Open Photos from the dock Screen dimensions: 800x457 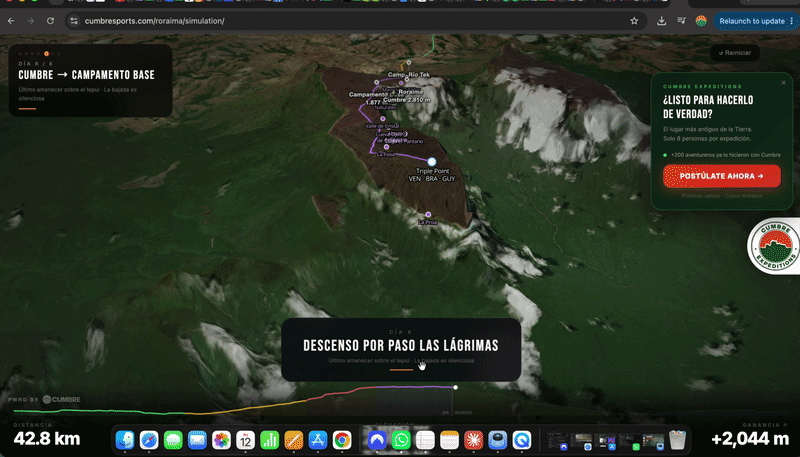tap(221, 440)
